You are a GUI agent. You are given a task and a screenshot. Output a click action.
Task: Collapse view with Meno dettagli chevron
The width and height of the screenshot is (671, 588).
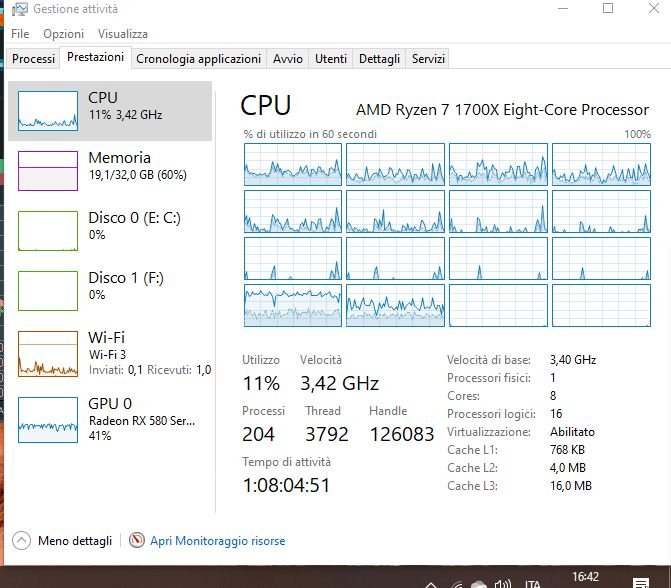click(21, 541)
